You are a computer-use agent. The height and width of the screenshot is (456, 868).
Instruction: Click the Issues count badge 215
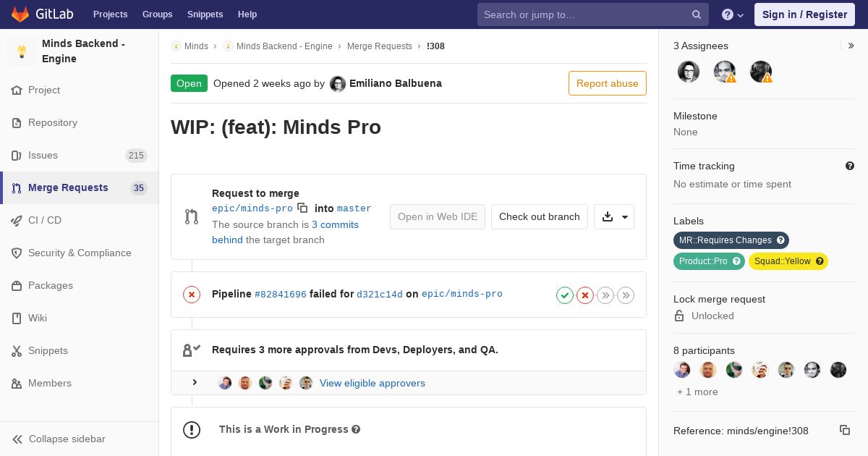pos(136,156)
